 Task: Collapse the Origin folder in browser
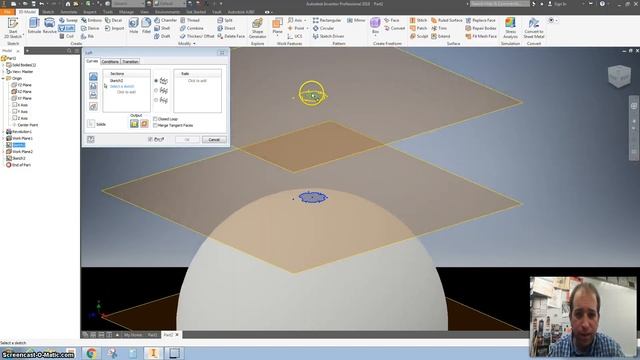[x=3, y=78]
